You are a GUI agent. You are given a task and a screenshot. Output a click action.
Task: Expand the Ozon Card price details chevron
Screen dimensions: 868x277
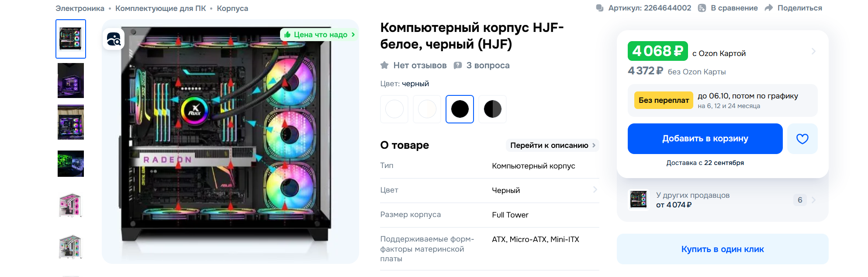tap(813, 51)
